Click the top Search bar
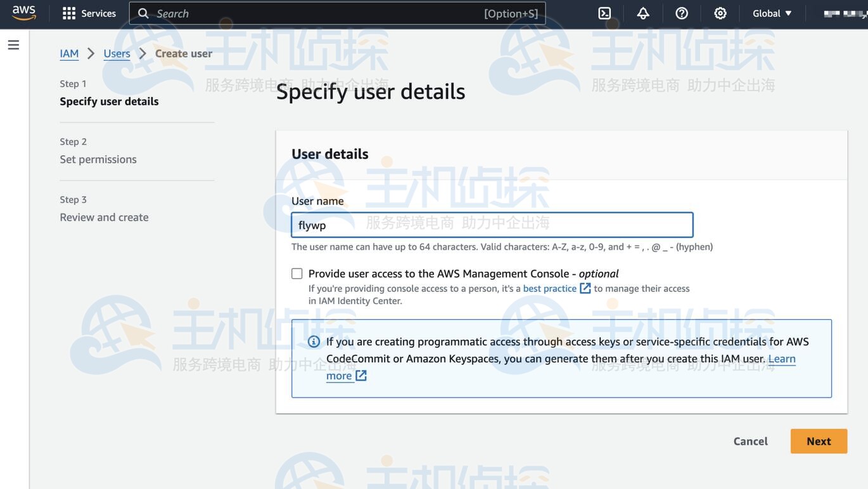Image resolution: width=868 pixels, height=489 pixels. 337,13
